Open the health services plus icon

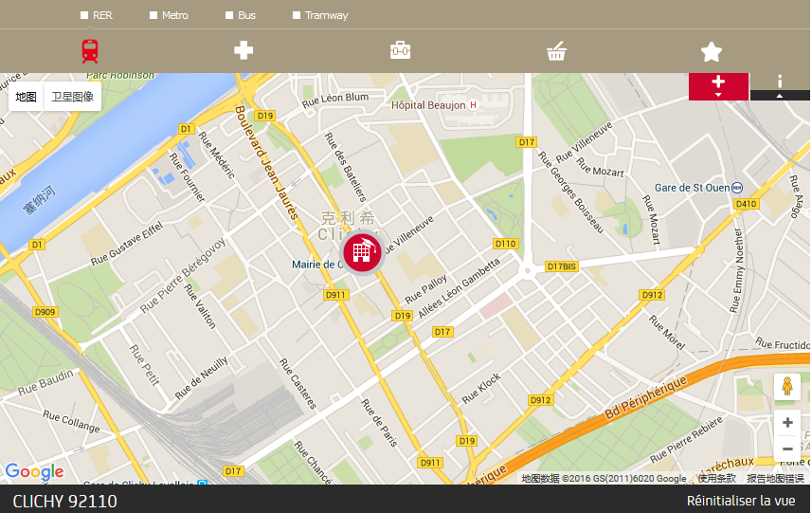(x=244, y=50)
